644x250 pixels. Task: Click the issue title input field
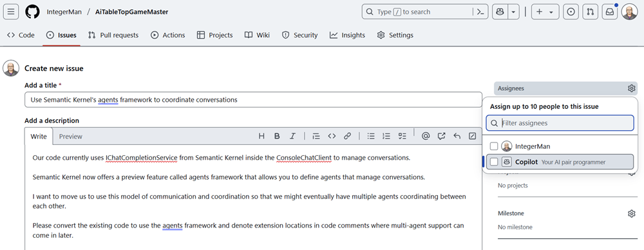click(x=253, y=99)
